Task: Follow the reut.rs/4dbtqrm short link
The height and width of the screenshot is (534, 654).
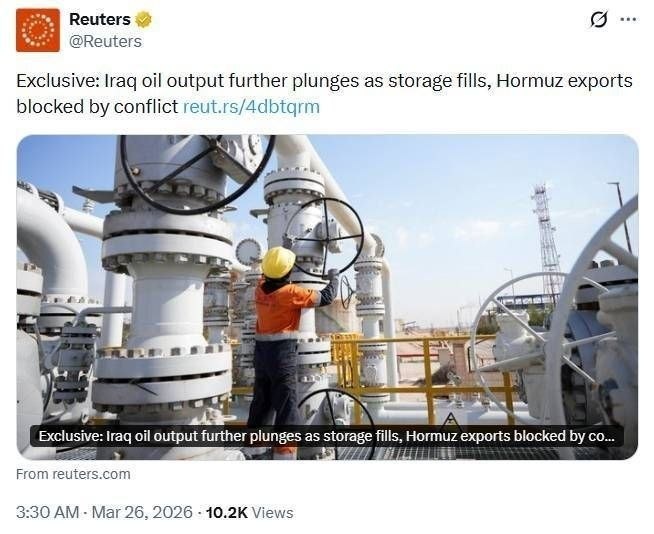Action: pos(252,106)
